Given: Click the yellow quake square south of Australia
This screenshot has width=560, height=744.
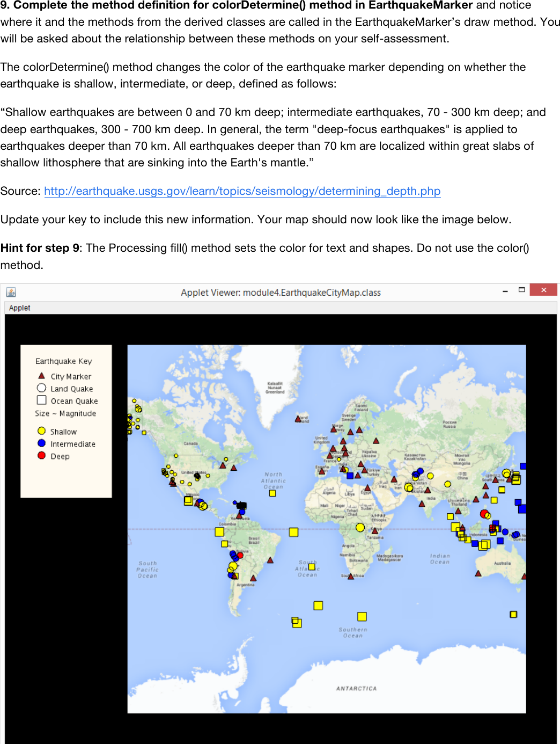Looking at the screenshot, I should [x=513, y=614].
